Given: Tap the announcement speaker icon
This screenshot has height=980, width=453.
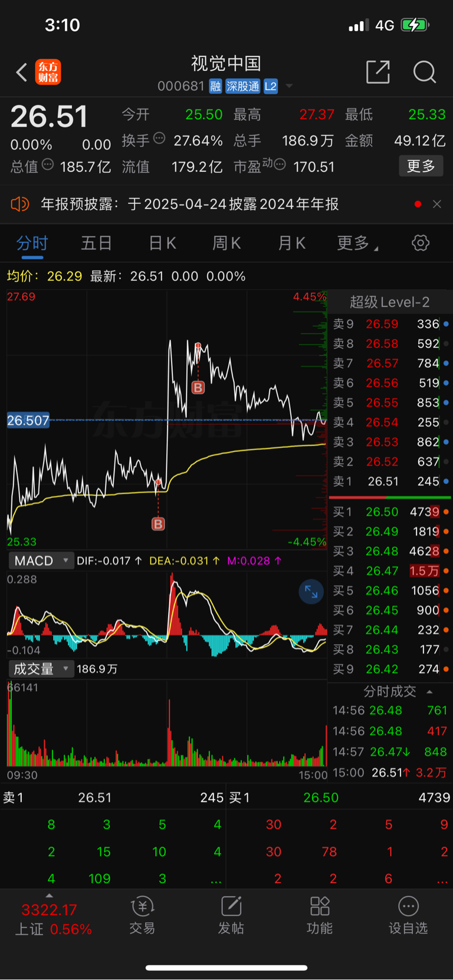Looking at the screenshot, I should point(19,204).
